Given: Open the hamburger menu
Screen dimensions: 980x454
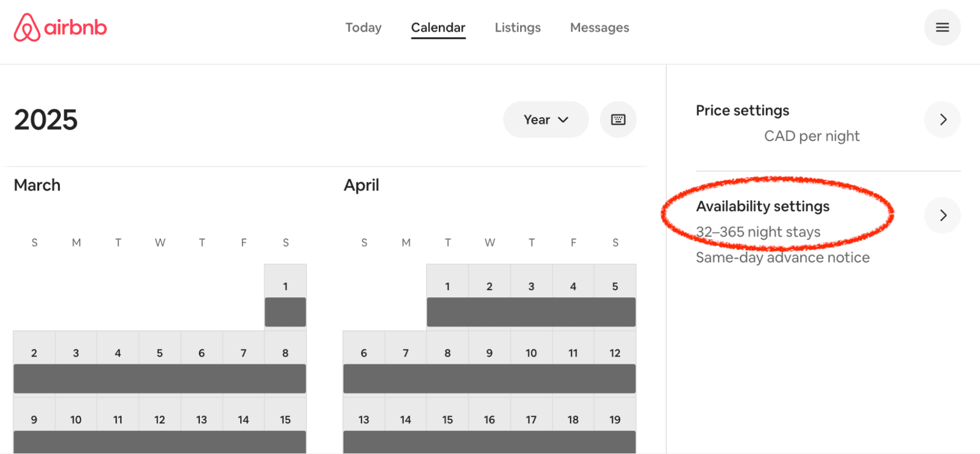Looking at the screenshot, I should 942,27.
